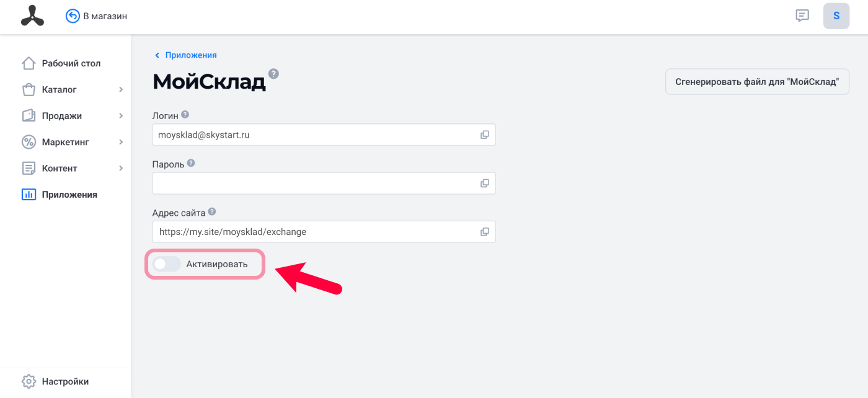This screenshot has height=398, width=868.
Task: Open the S user avatar menu
Action: tap(836, 16)
